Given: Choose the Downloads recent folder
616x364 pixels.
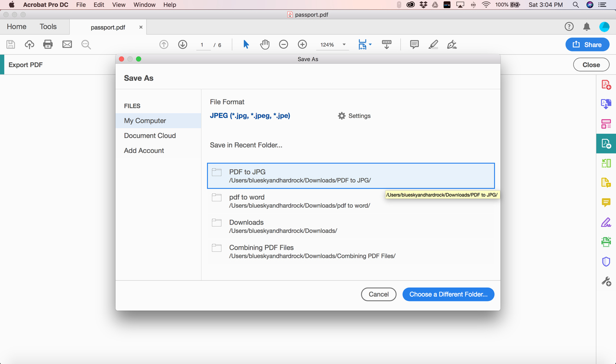Looking at the screenshot, I should coord(351,226).
